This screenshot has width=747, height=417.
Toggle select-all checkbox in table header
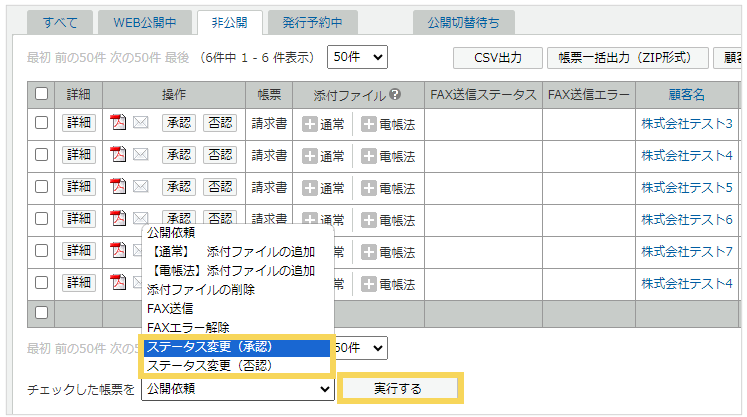coord(41,94)
